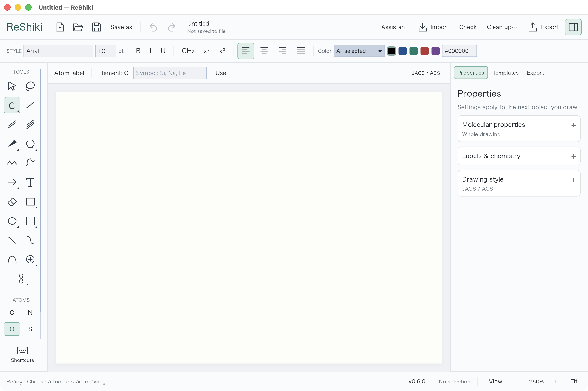The height and width of the screenshot is (391, 588).
Task: Pick the rectangle shape tool
Action: click(x=30, y=201)
